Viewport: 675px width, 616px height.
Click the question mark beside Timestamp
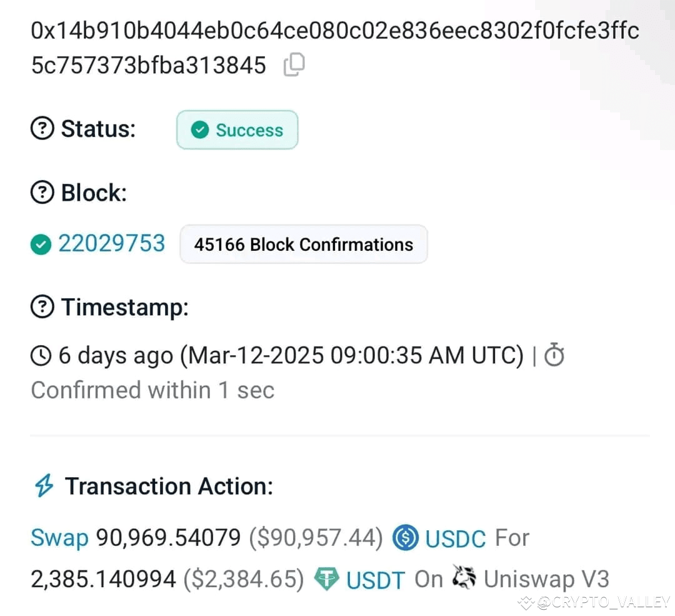(41, 306)
